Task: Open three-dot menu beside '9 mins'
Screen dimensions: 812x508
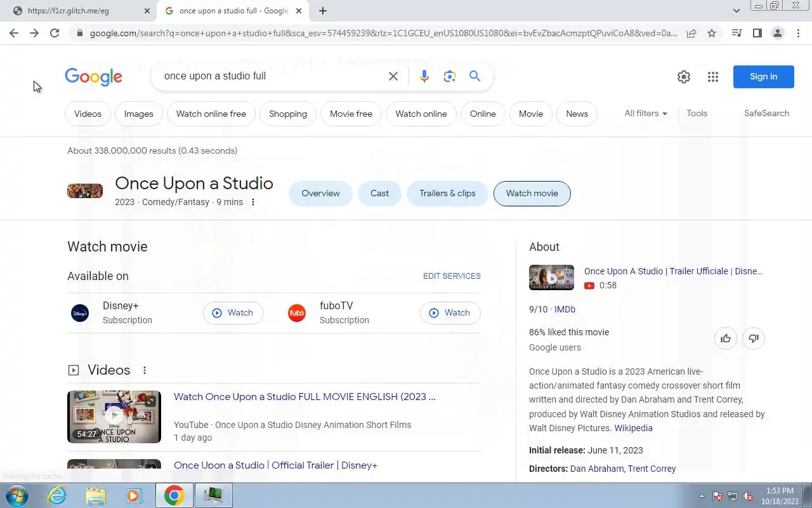Action: coord(253,202)
